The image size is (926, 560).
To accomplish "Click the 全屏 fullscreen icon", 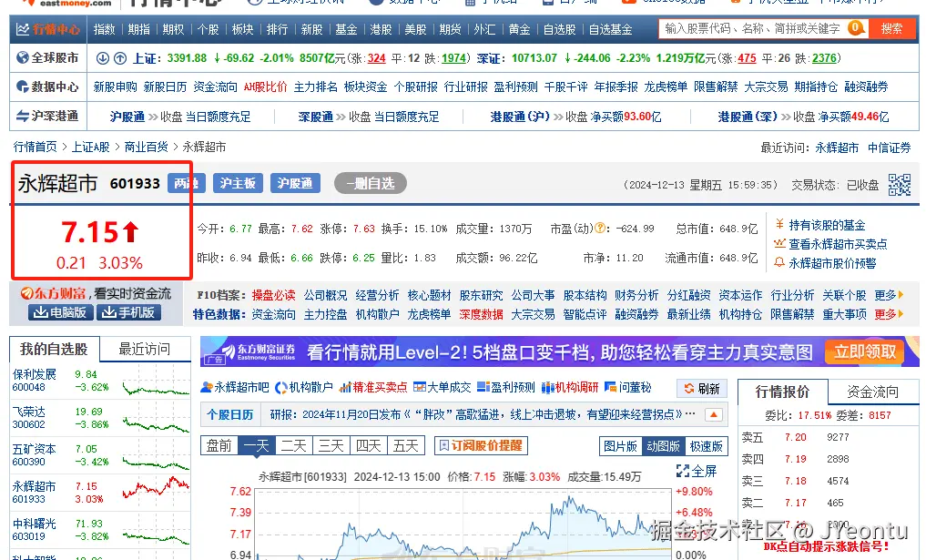I will [x=683, y=471].
